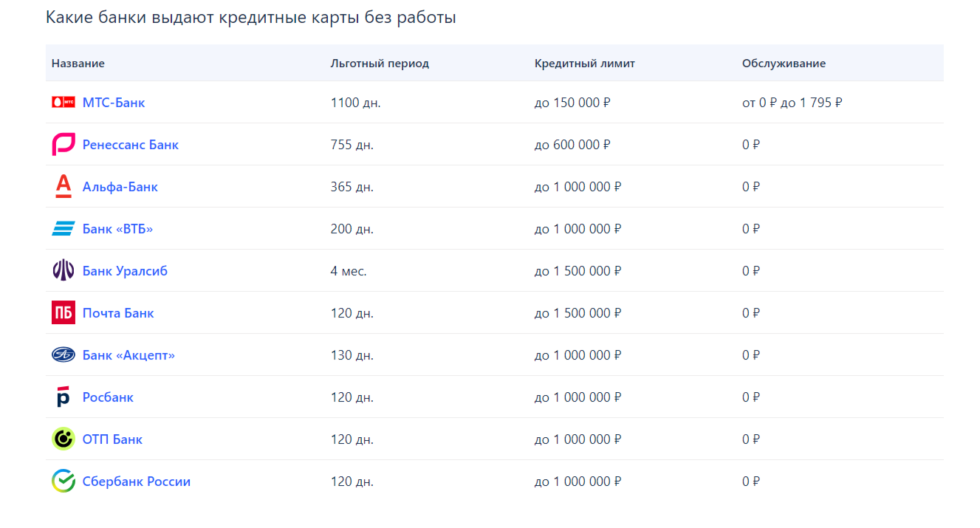Click the до 600 000 ₽ limit
Screen dimensions: 980x528
click(x=572, y=145)
